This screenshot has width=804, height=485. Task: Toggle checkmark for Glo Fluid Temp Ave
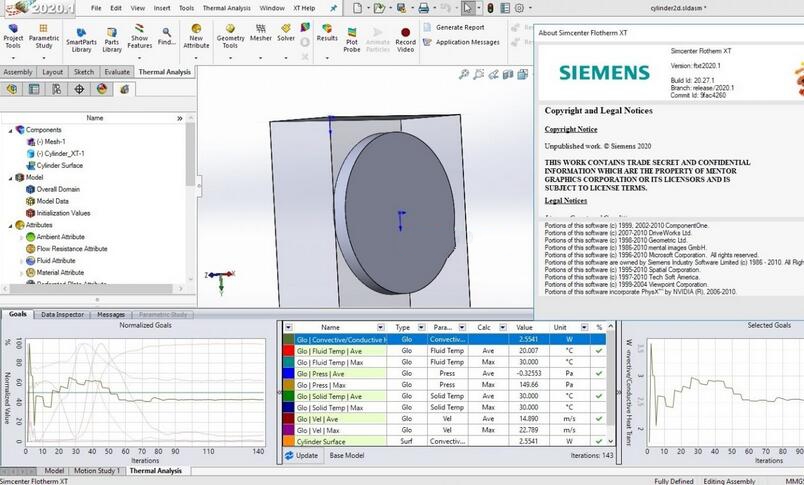[598, 351]
